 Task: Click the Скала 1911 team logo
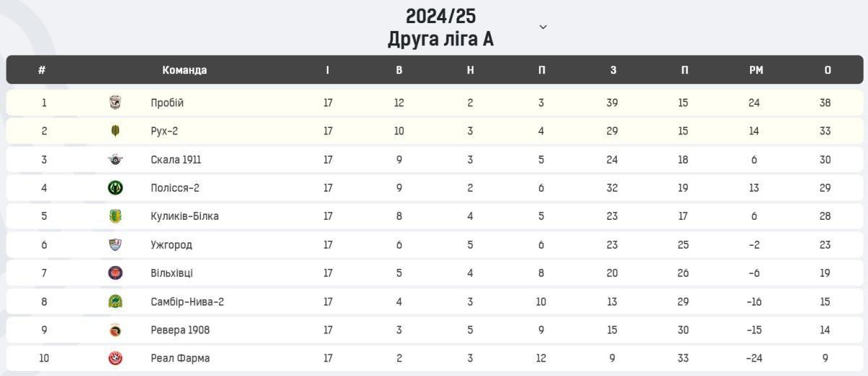click(x=115, y=160)
